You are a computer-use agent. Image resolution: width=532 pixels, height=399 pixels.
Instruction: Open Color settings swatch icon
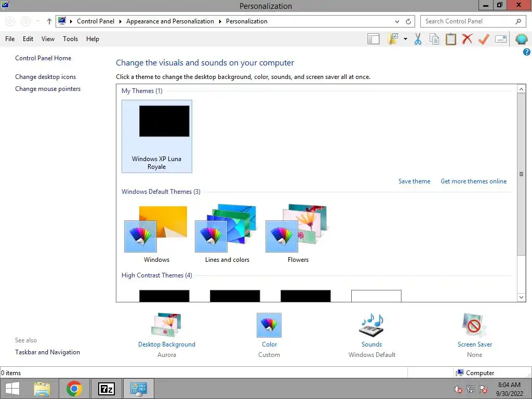[269, 325]
